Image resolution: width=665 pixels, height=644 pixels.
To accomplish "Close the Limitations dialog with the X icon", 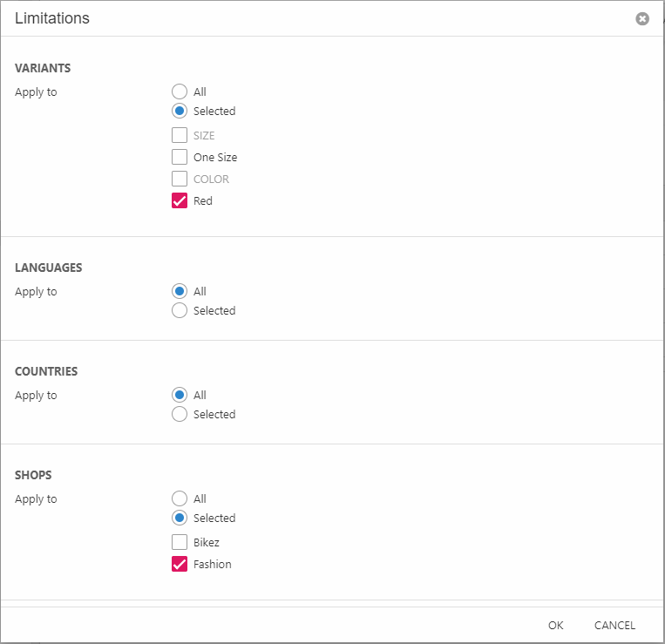I will [x=642, y=18].
